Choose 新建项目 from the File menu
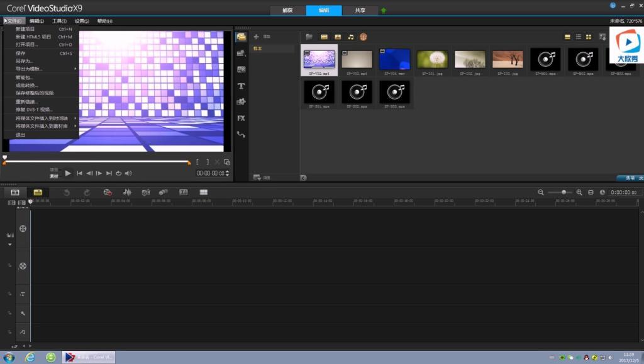644x364 pixels. point(25,29)
